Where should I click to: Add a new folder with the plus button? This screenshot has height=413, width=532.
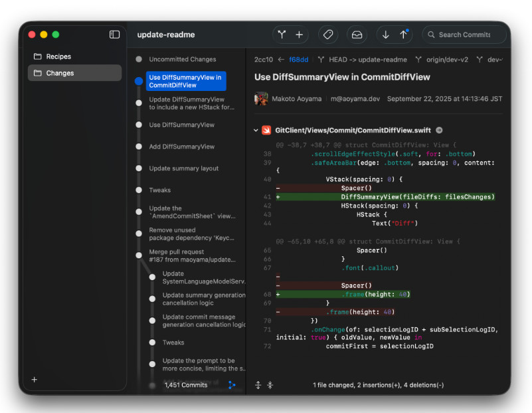coord(35,379)
